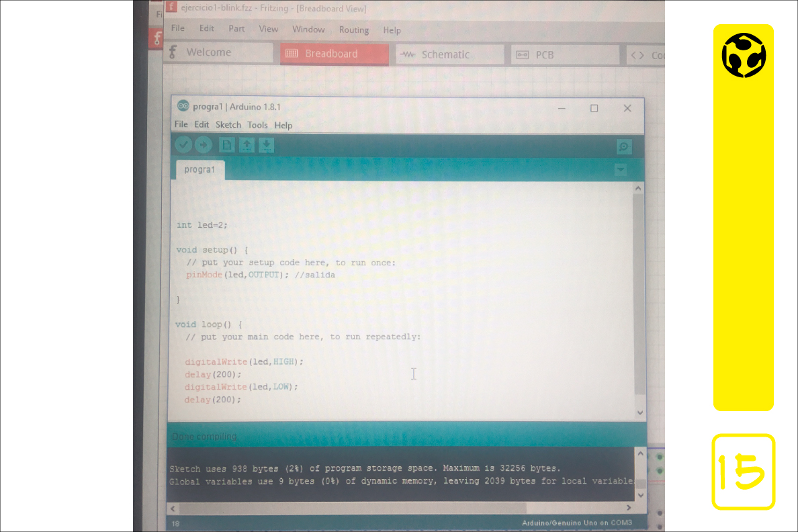This screenshot has height=532, width=798.
Task: Click the console scroll-down arrow
Action: [x=641, y=495]
